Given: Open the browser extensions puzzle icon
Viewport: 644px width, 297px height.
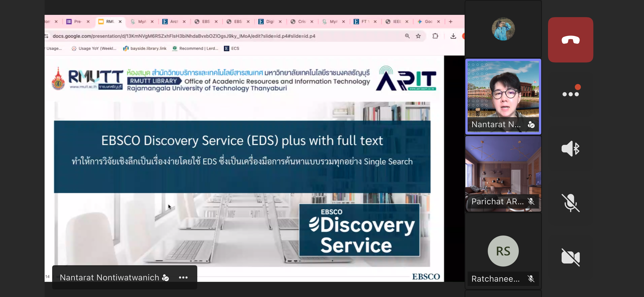Looking at the screenshot, I should point(435,36).
